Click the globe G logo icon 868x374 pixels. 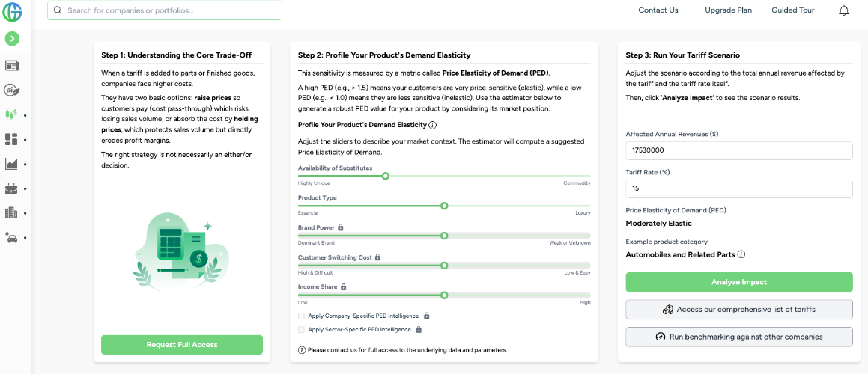pos(12,11)
